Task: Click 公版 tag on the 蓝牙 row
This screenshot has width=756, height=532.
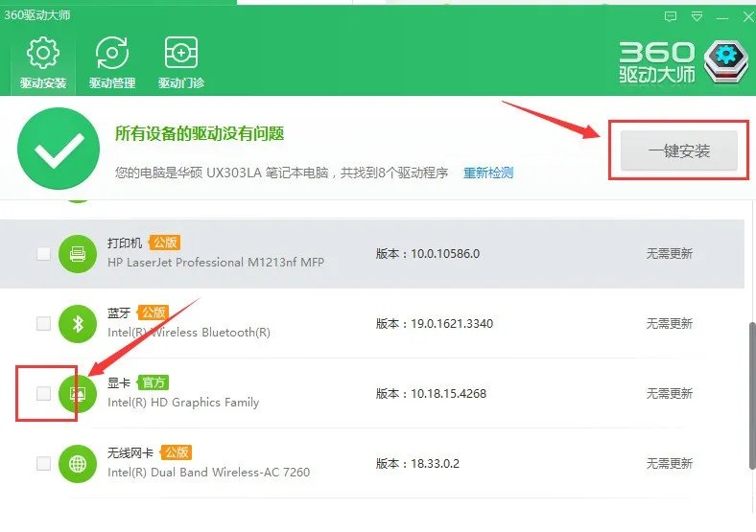Action: (154, 312)
